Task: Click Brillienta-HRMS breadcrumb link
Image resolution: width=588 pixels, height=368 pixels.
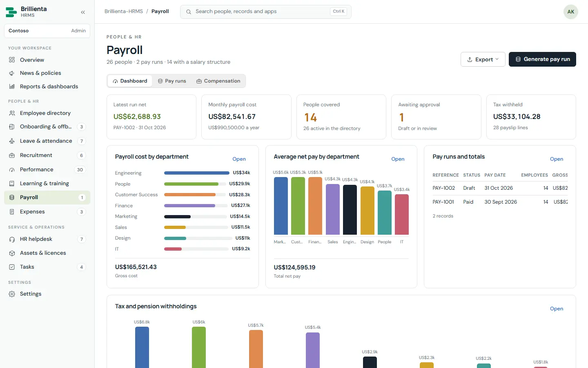Action: coord(124,11)
